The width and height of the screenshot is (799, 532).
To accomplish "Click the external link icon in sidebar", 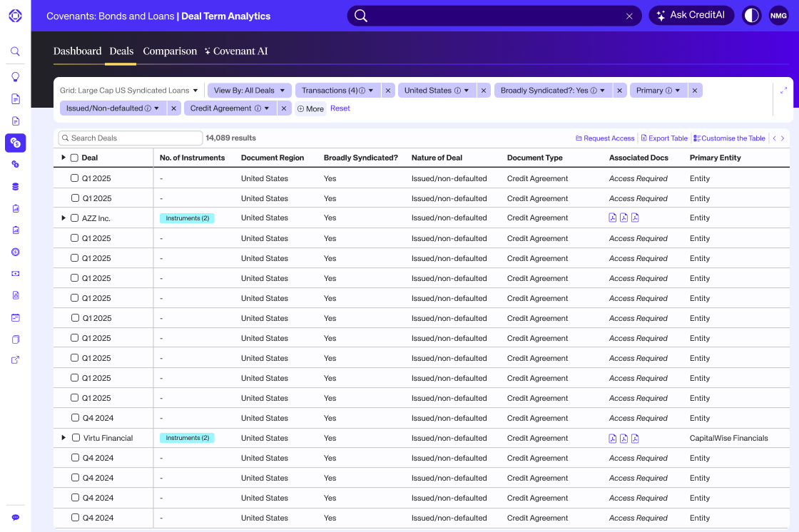I will pos(15,360).
